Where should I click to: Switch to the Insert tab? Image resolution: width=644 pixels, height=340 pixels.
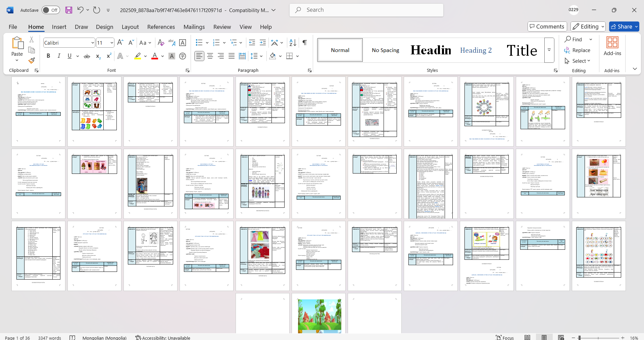[x=59, y=27]
